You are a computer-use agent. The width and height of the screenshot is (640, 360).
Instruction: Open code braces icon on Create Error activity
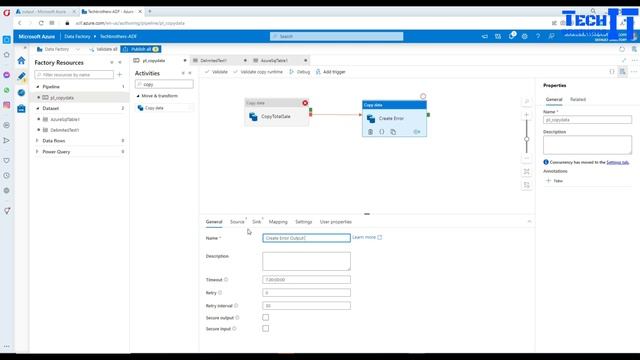coord(382,132)
